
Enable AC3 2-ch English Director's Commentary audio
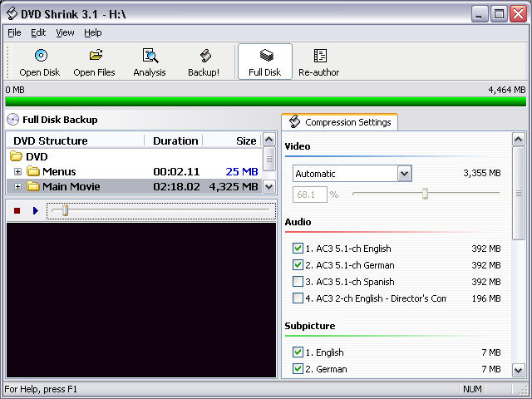pos(298,298)
